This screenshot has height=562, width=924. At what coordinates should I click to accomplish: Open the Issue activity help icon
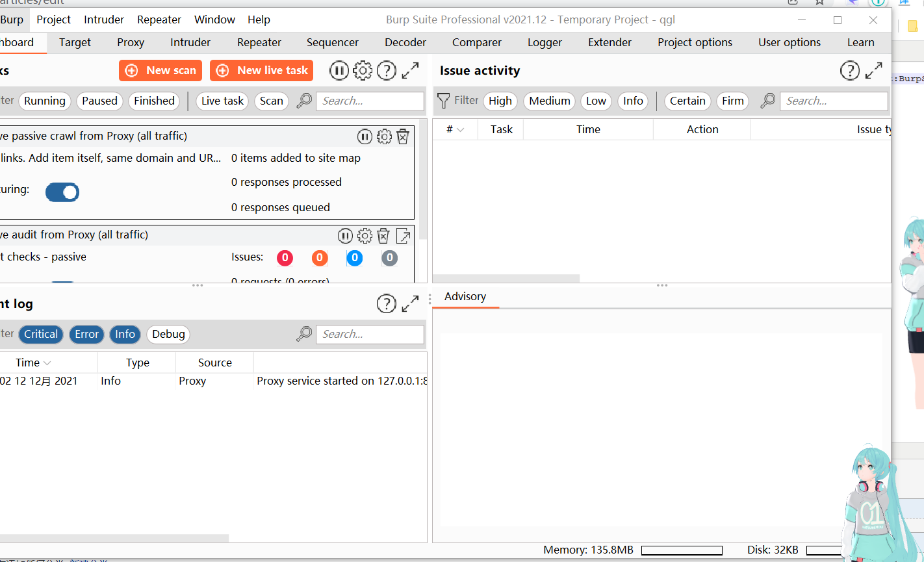(850, 70)
